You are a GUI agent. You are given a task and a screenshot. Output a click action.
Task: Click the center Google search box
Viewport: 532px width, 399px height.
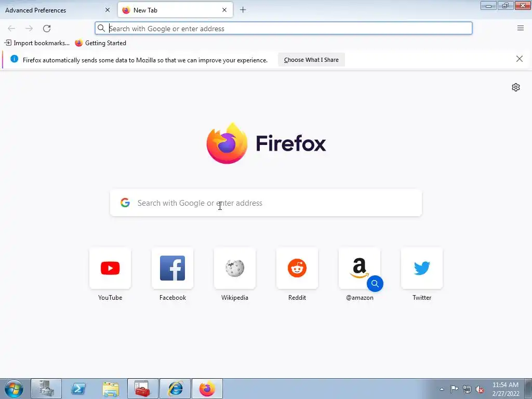266,203
